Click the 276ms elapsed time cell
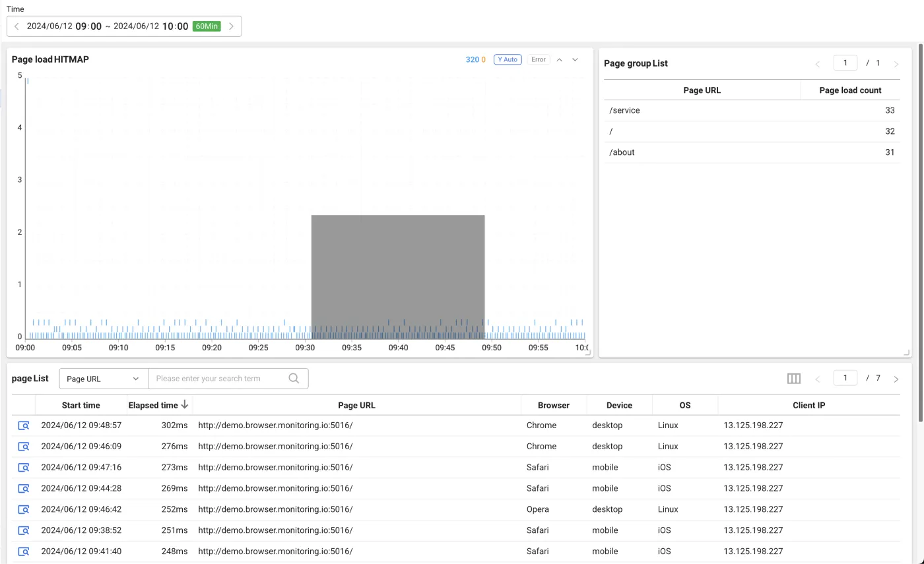The height and width of the screenshot is (564, 924). click(174, 447)
